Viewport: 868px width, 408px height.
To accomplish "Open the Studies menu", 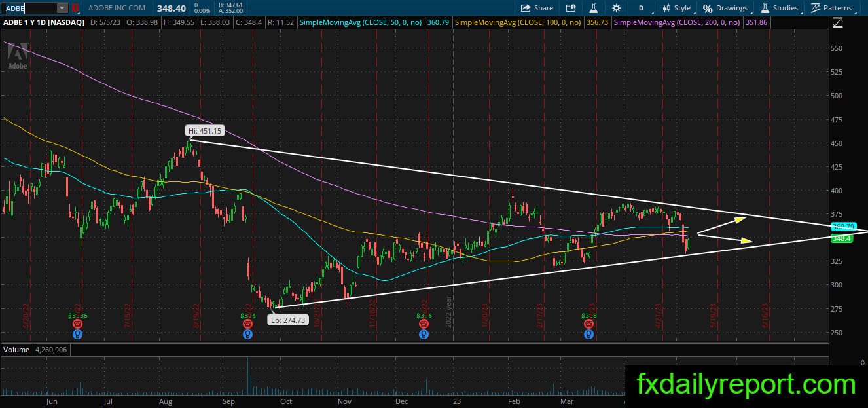I will tap(779, 8).
